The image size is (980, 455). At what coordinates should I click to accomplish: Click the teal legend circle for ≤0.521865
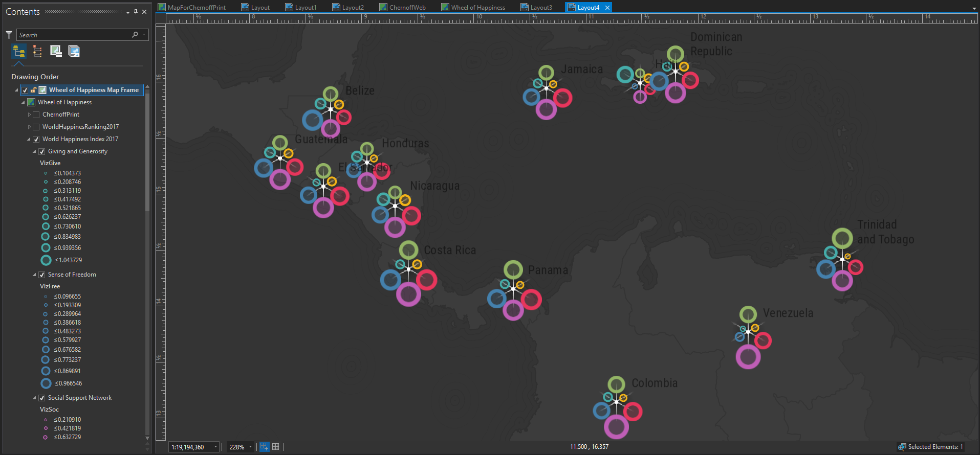pos(46,208)
